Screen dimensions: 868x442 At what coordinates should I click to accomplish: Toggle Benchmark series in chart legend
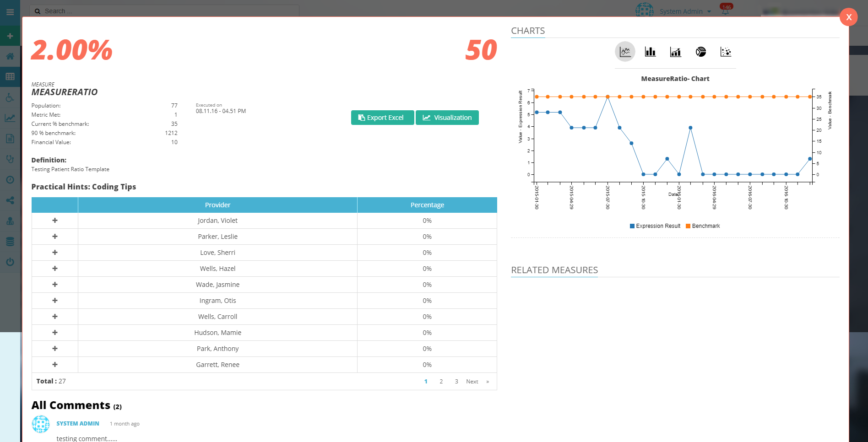[x=703, y=226]
